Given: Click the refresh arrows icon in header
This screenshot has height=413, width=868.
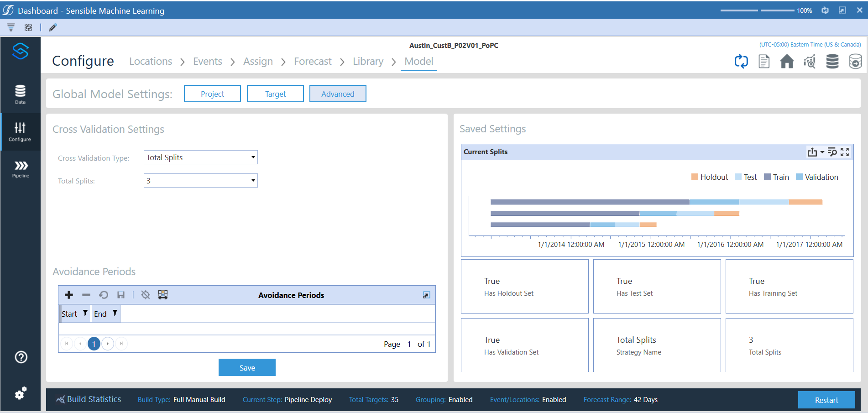Looking at the screenshot, I should 741,61.
